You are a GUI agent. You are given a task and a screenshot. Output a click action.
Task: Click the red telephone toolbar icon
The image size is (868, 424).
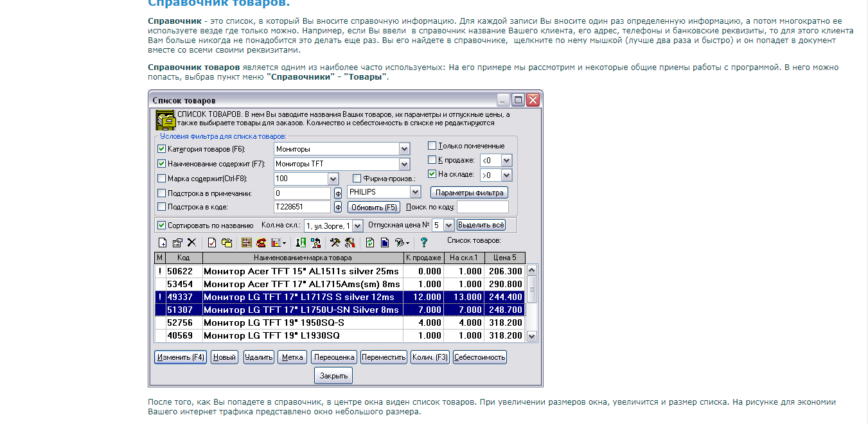[x=261, y=243]
